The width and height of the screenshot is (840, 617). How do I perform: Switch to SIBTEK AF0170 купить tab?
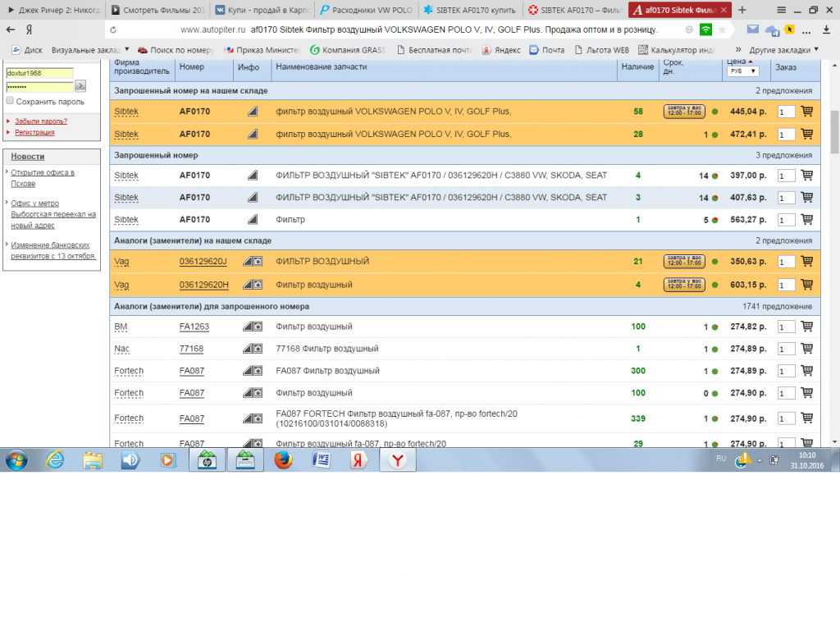coord(470,10)
